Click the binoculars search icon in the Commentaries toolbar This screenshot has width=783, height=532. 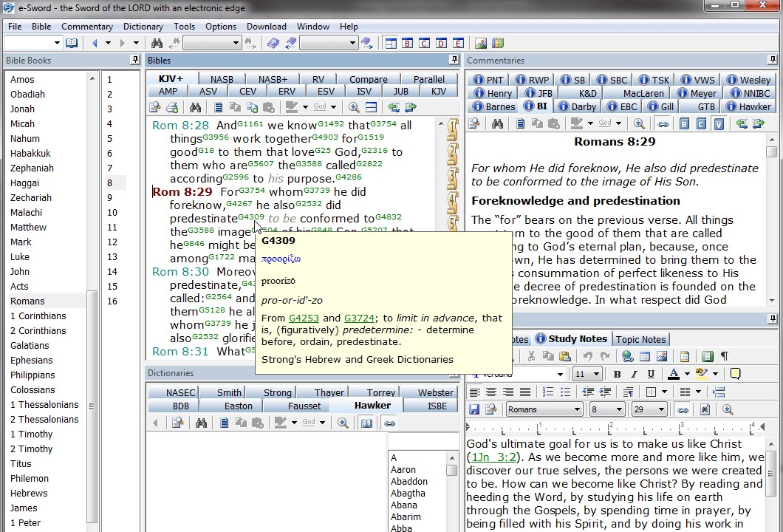tap(497, 123)
